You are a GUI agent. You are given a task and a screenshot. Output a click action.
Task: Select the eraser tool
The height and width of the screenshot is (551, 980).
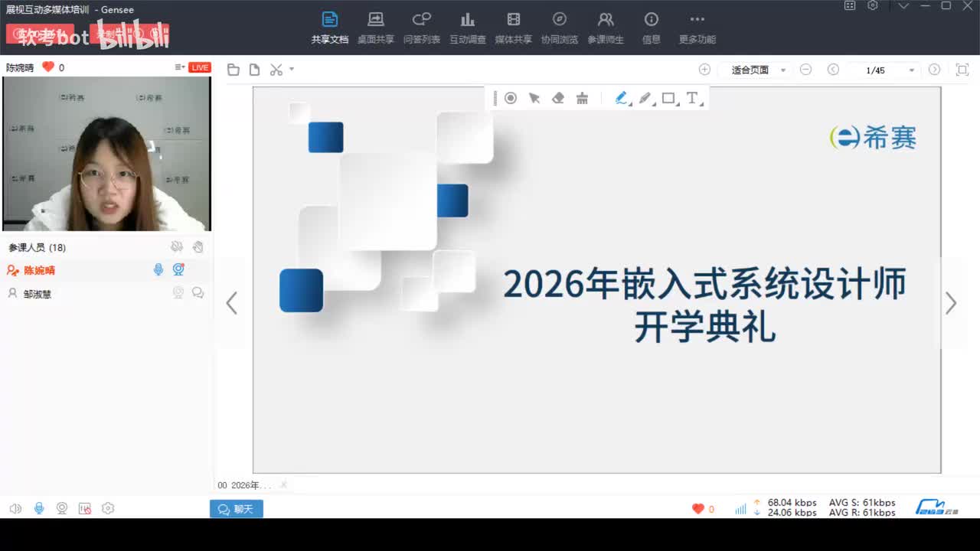click(558, 98)
